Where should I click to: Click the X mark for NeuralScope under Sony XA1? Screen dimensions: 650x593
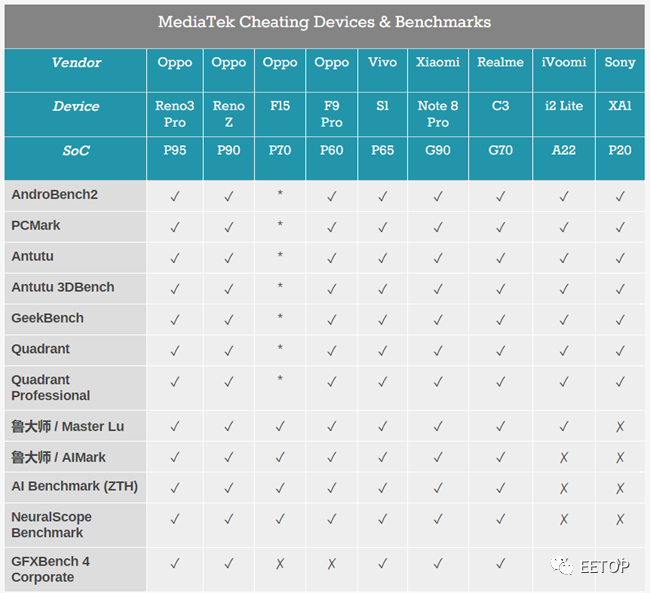coord(620,520)
